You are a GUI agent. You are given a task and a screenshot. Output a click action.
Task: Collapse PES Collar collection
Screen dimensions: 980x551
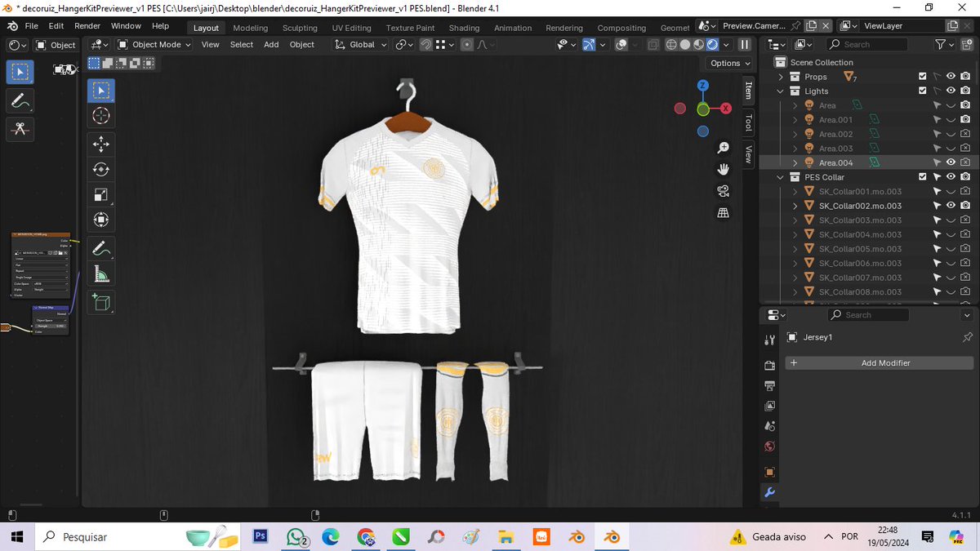[x=781, y=177]
